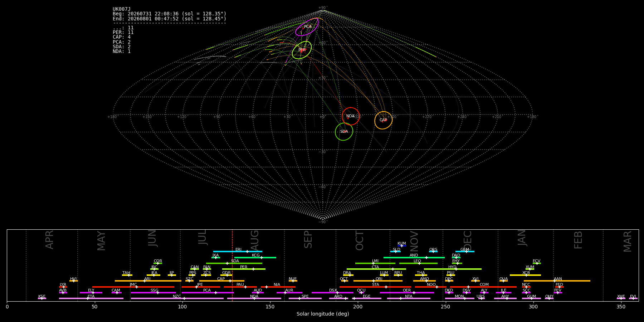This screenshot has width=644, height=322.
Task: Click the 200 tick on the solar longitude axis
Action: tap(358, 307)
